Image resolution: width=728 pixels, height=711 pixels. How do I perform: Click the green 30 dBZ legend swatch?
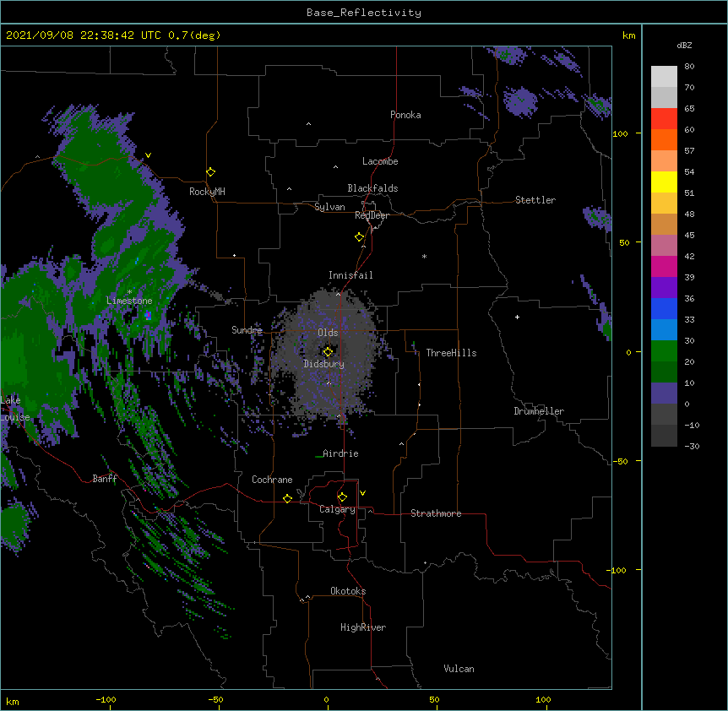click(664, 351)
